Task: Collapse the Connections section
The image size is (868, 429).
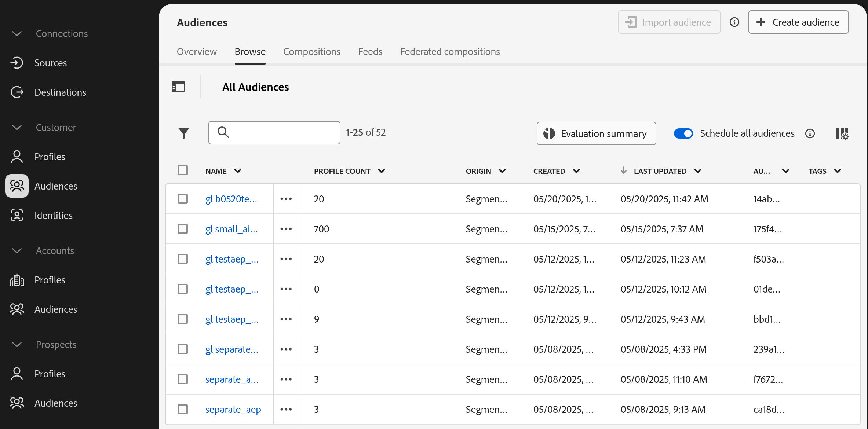Action: (17, 34)
